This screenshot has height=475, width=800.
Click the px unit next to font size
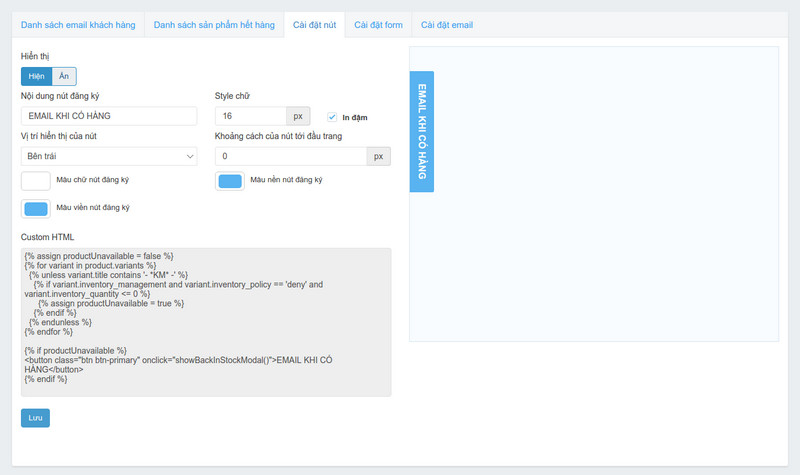(298, 116)
